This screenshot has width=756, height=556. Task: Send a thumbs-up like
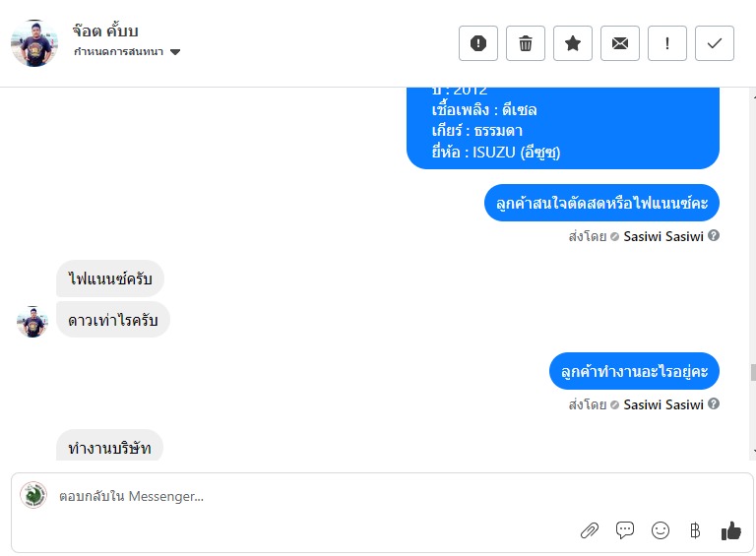(730, 530)
